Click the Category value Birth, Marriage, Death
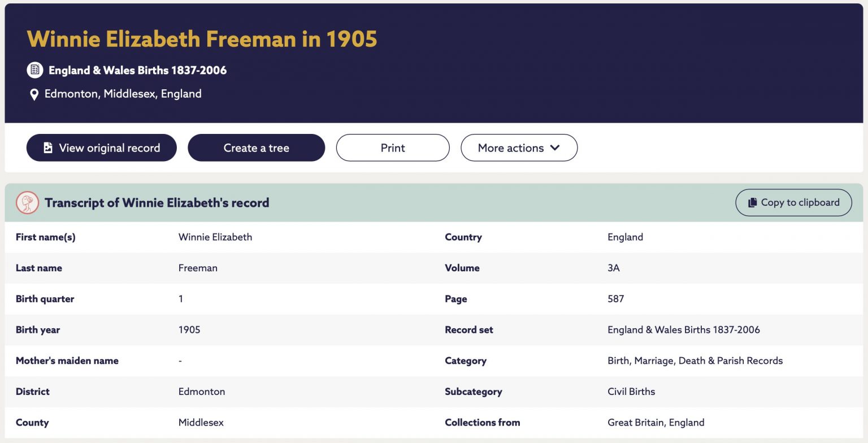Screen dimensions: 868x443 tap(695, 361)
